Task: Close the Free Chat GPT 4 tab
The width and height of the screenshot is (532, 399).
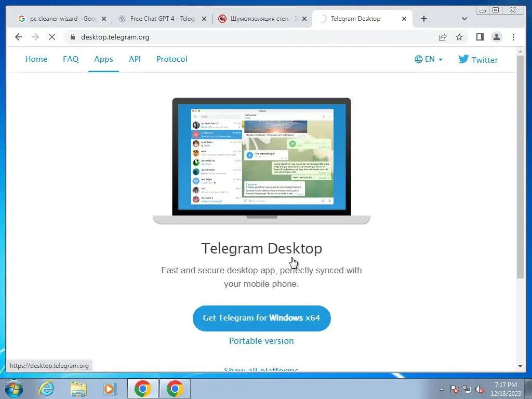Action: point(204,19)
